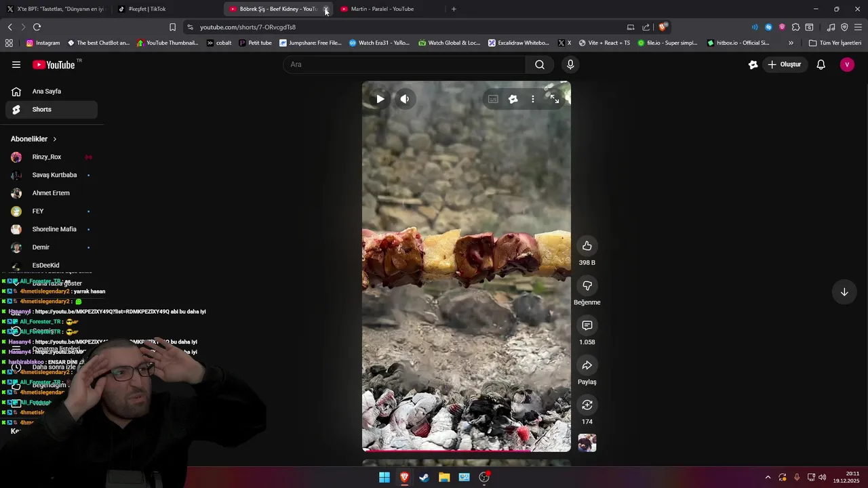Reload the current page
This screenshot has width=868, height=488.
click(37, 27)
